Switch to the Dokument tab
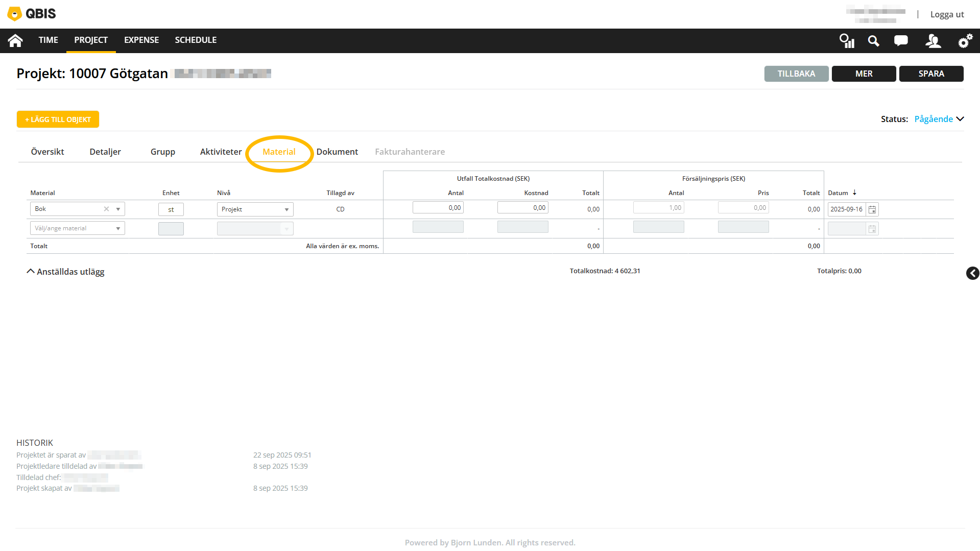This screenshot has width=980, height=551. [x=337, y=152]
